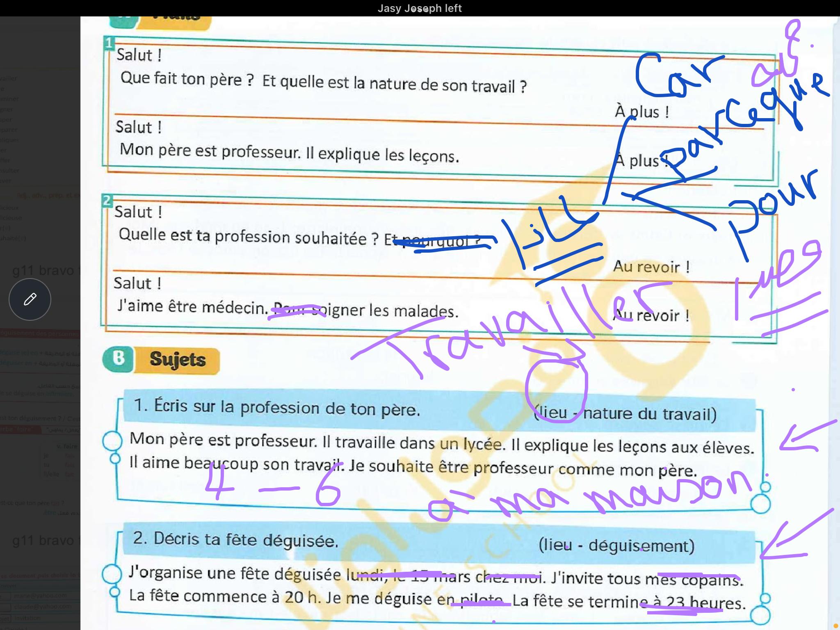Click heading 'Décris ta fête déguisée'
Viewport: 840px width, 630px height.
[x=236, y=540]
